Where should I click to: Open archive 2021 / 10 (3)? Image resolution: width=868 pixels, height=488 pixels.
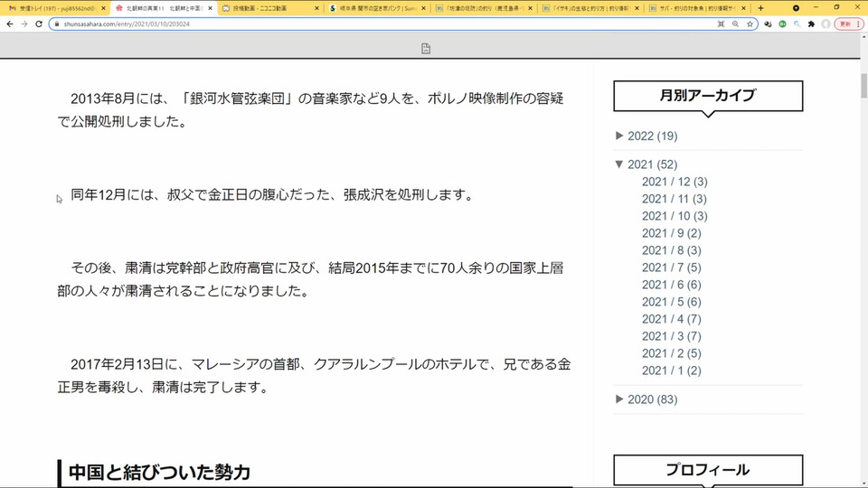pos(675,216)
